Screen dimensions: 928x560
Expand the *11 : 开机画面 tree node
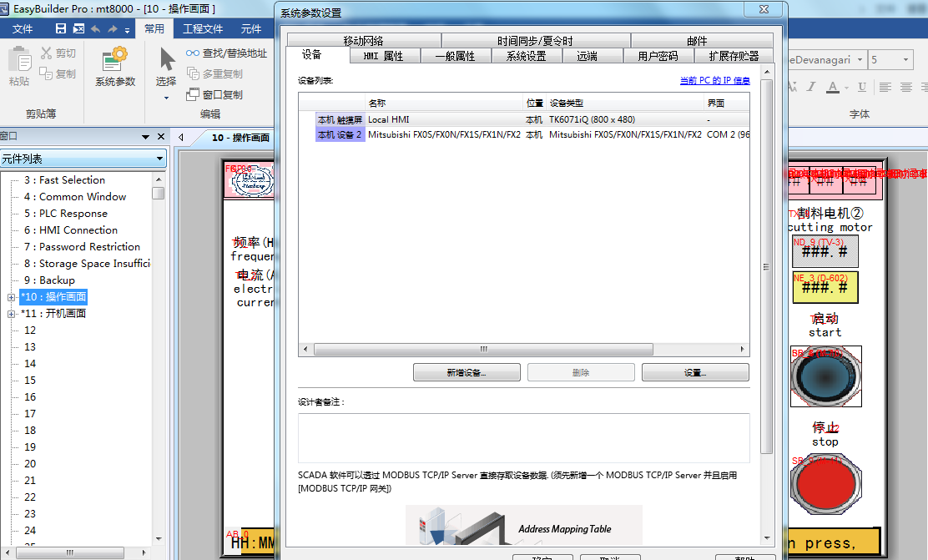[12, 314]
